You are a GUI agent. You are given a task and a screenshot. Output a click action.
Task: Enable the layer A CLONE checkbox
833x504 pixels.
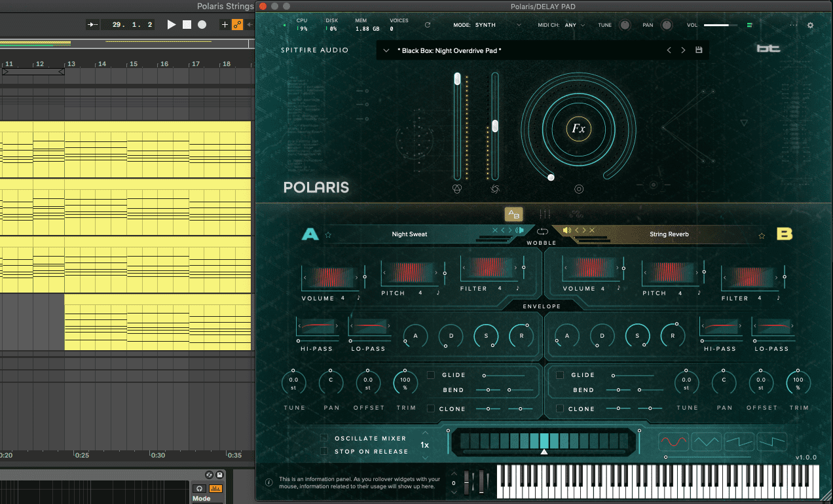pyautogui.click(x=431, y=408)
